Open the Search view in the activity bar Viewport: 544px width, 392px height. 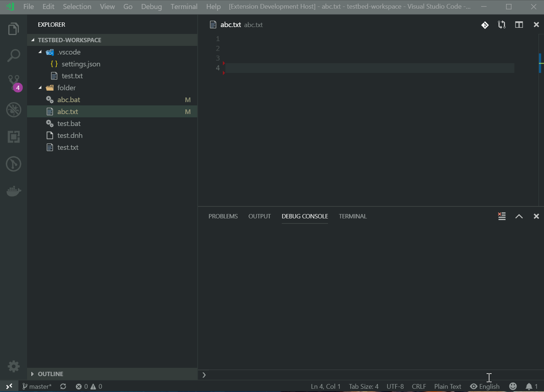[13, 55]
